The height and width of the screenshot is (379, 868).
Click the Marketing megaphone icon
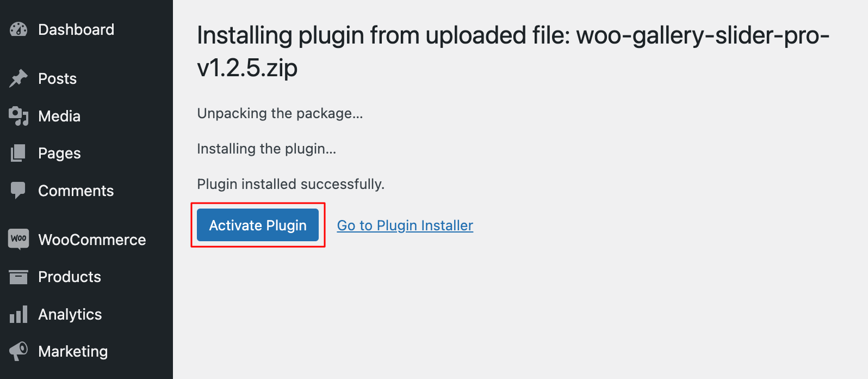coord(18,351)
